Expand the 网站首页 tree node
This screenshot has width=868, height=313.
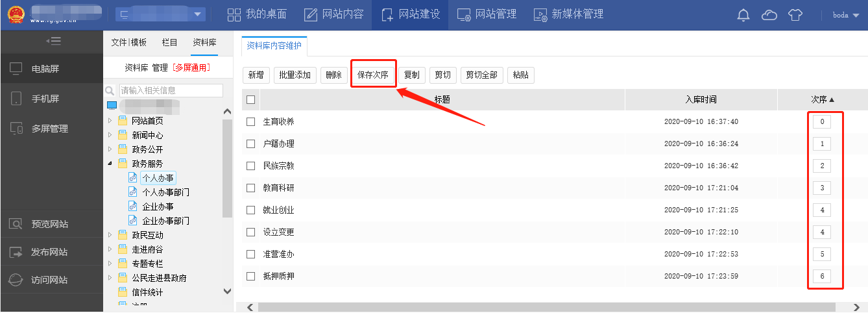coord(110,121)
